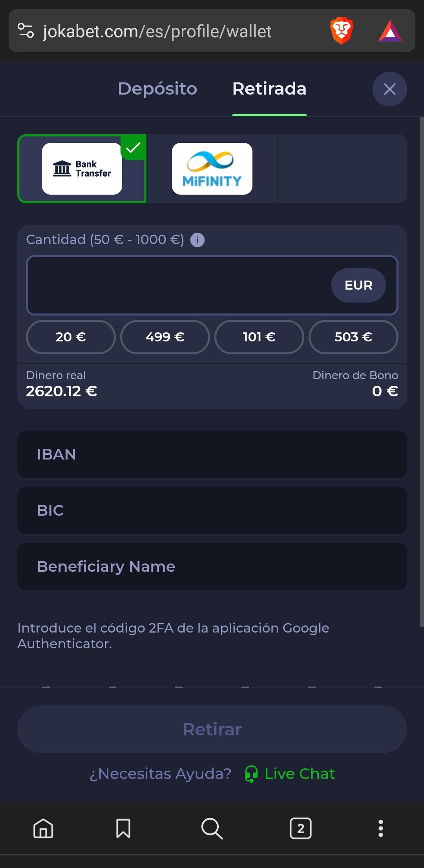The height and width of the screenshot is (868, 424).
Task: Show the open tabs switcher
Action: point(301,828)
